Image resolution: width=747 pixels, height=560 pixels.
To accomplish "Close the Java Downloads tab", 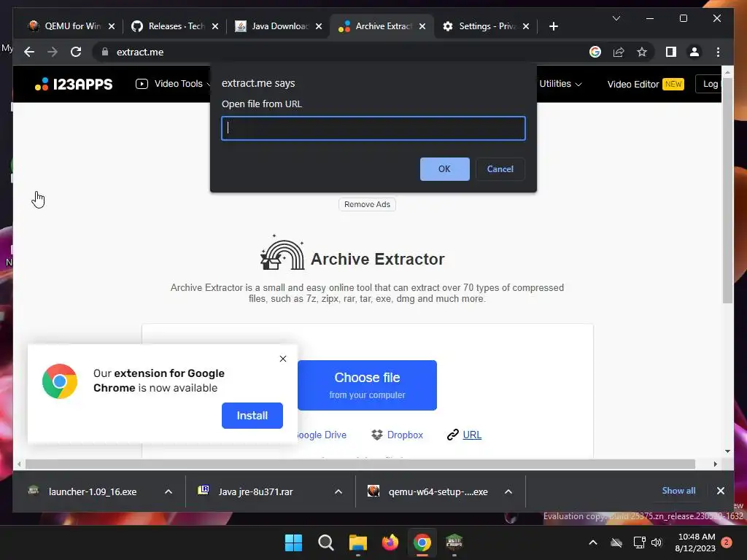I will 319,26.
